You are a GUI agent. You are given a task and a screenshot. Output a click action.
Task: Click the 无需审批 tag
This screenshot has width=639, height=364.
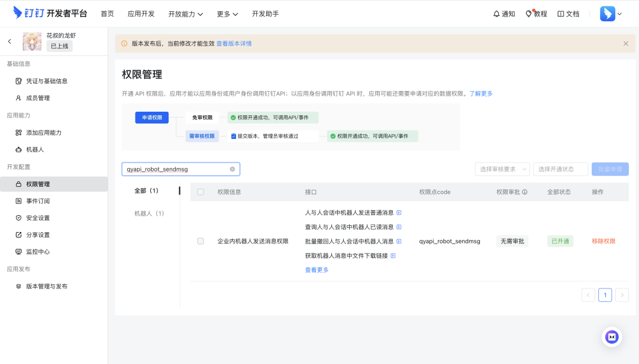point(512,241)
